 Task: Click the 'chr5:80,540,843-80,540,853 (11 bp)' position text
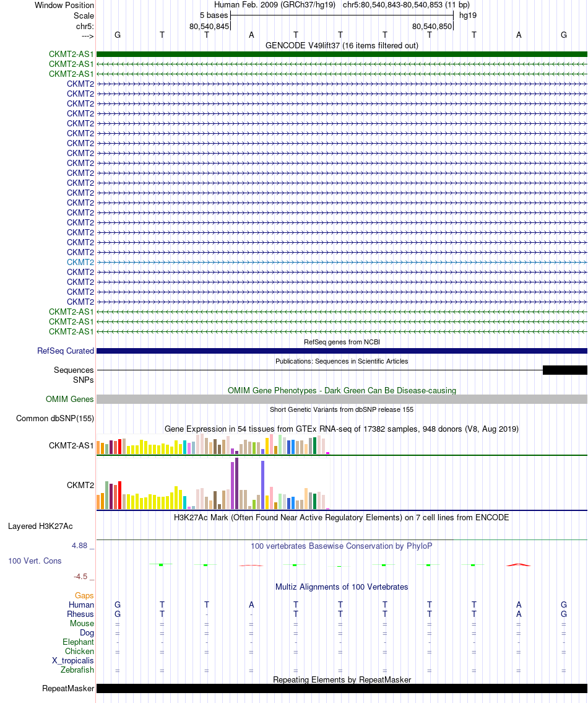(x=406, y=5)
